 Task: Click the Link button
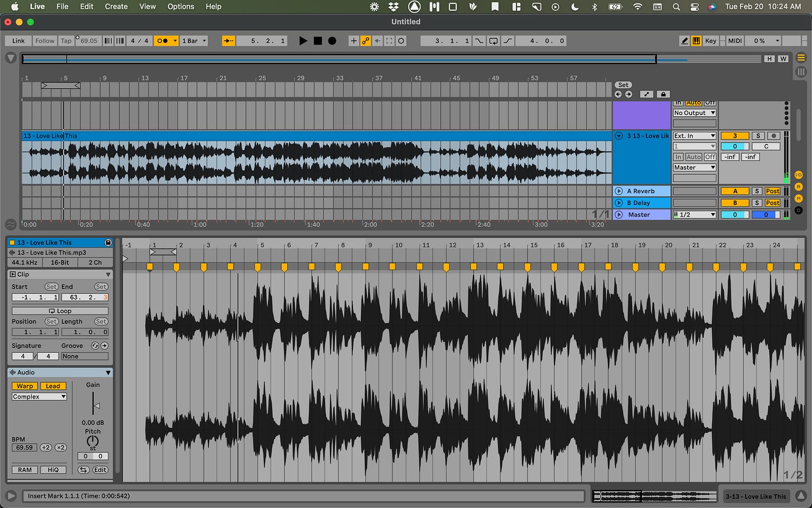tap(18, 41)
